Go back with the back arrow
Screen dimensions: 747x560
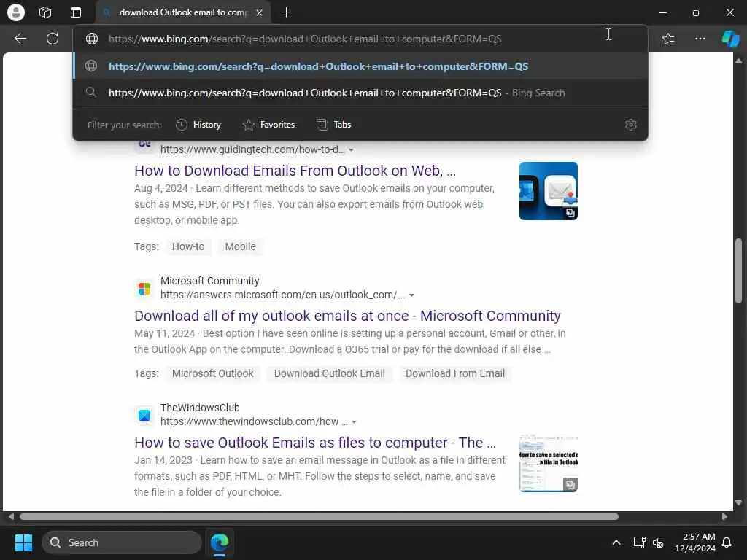(20, 39)
